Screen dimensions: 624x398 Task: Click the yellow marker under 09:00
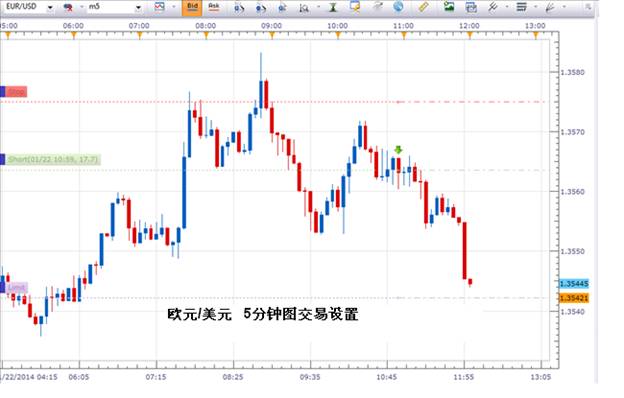(272, 36)
